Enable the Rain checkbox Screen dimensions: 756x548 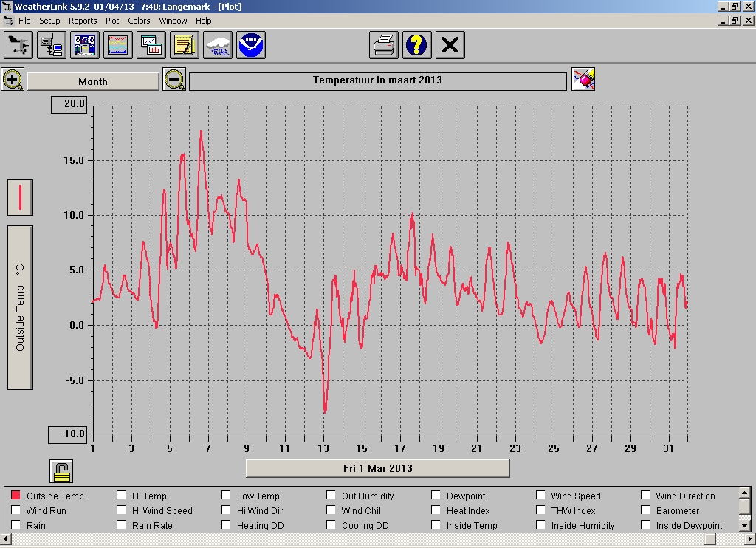pyautogui.click(x=16, y=525)
